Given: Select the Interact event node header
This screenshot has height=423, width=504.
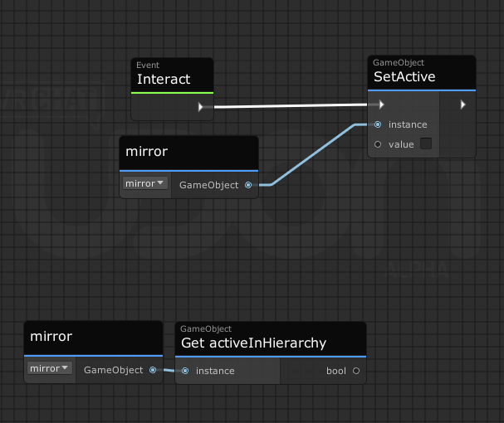Looking at the screenshot, I should pos(172,75).
